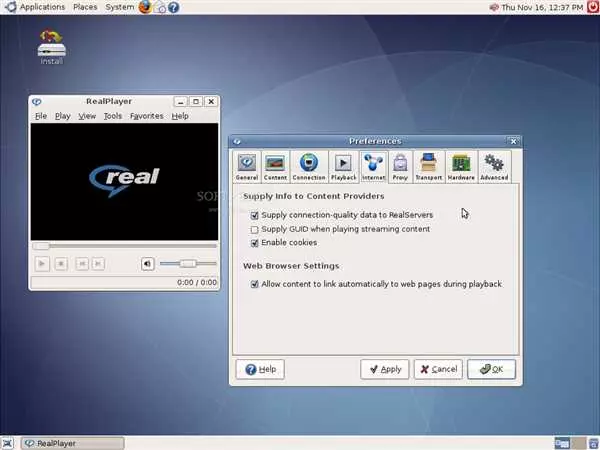Open the View menu in RealPlayer
600x450 pixels.
(87, 116)
